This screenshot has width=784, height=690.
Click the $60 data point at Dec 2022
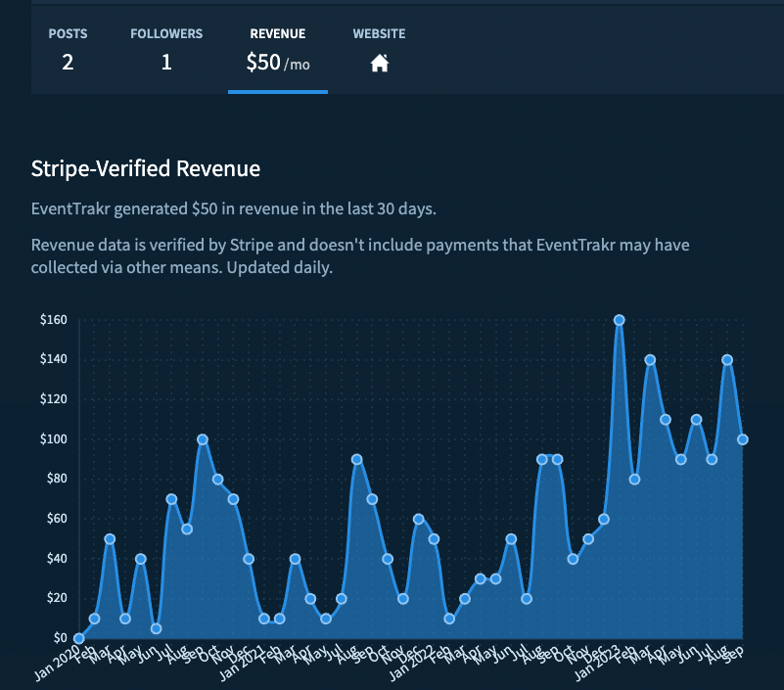pos(604,519)
